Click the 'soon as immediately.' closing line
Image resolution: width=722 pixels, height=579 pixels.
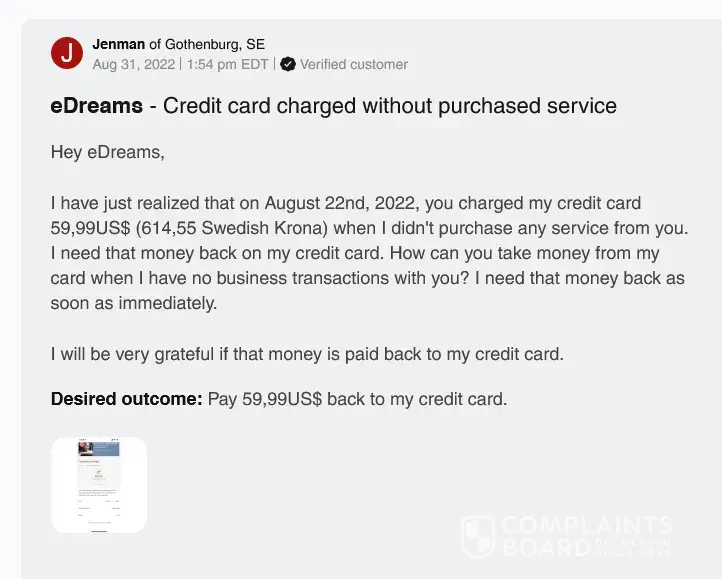[x=133, y=303]
